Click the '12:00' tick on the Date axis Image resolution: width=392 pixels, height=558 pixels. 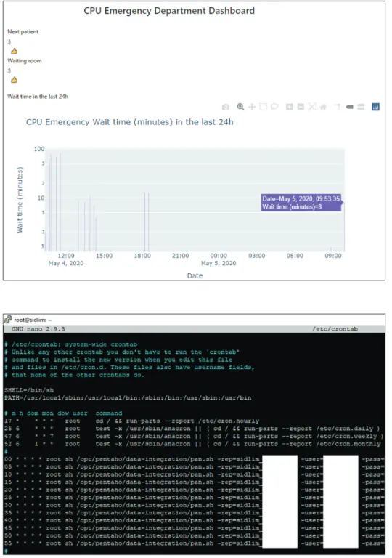(x=66, y=256)
